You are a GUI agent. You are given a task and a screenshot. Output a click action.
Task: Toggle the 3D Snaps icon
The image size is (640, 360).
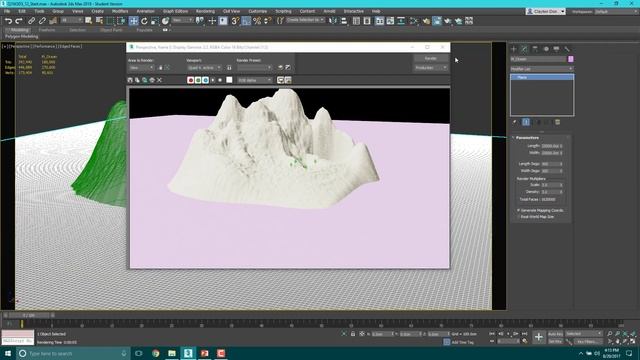click(x=235, y=21)
